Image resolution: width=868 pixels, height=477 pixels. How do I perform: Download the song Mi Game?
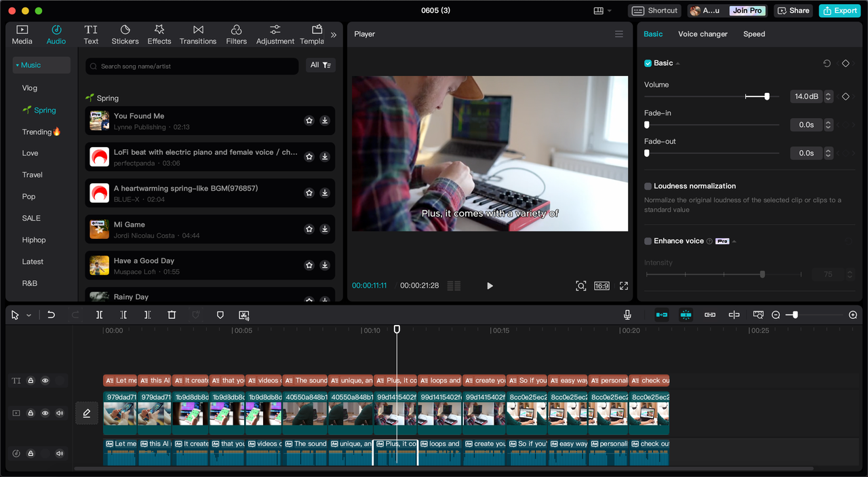[x=325, y=229]
